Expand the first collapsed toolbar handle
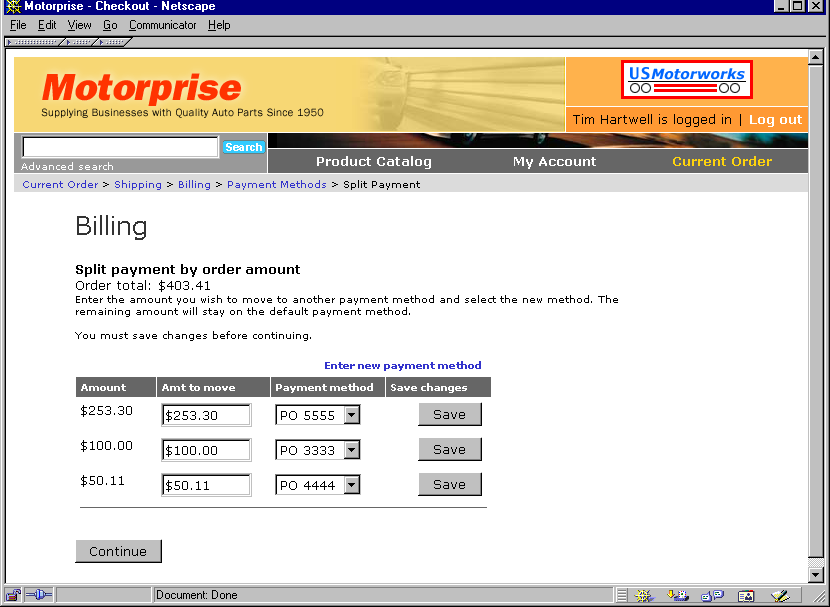The image size is (830, 607). (35, 42)
